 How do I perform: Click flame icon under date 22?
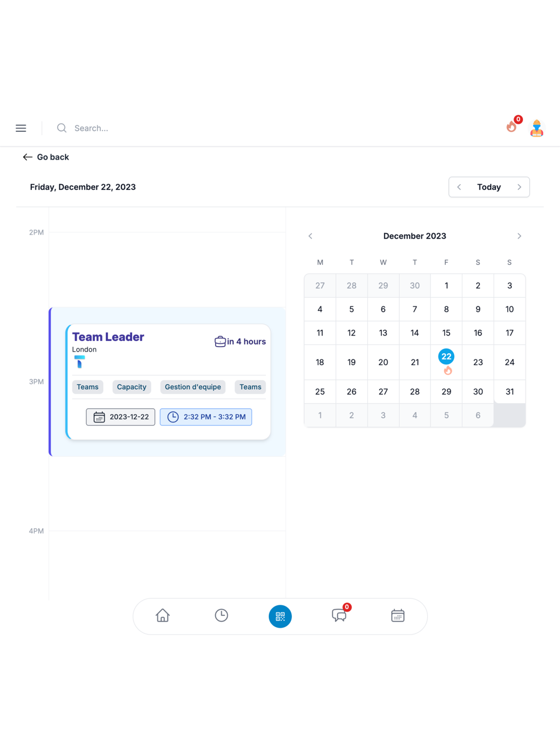(x=448, y=371)
